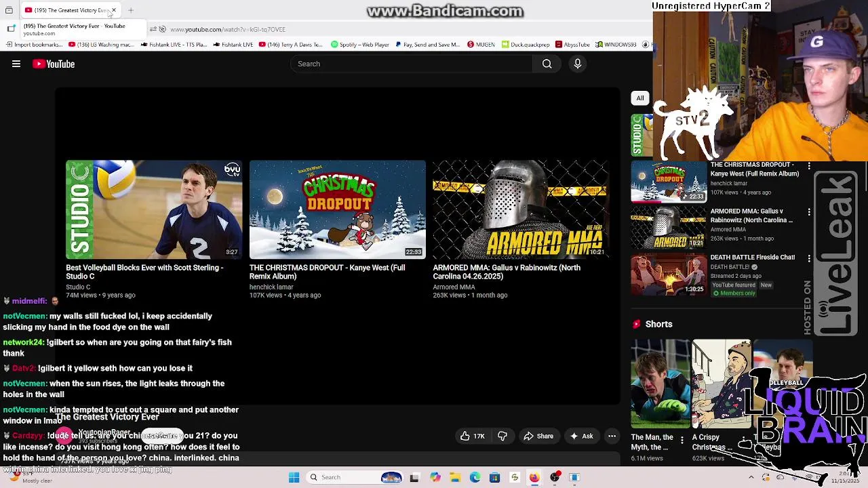Start voice search with microphone icon
Viewport: 868px width, 488px height.
[578, 64]
